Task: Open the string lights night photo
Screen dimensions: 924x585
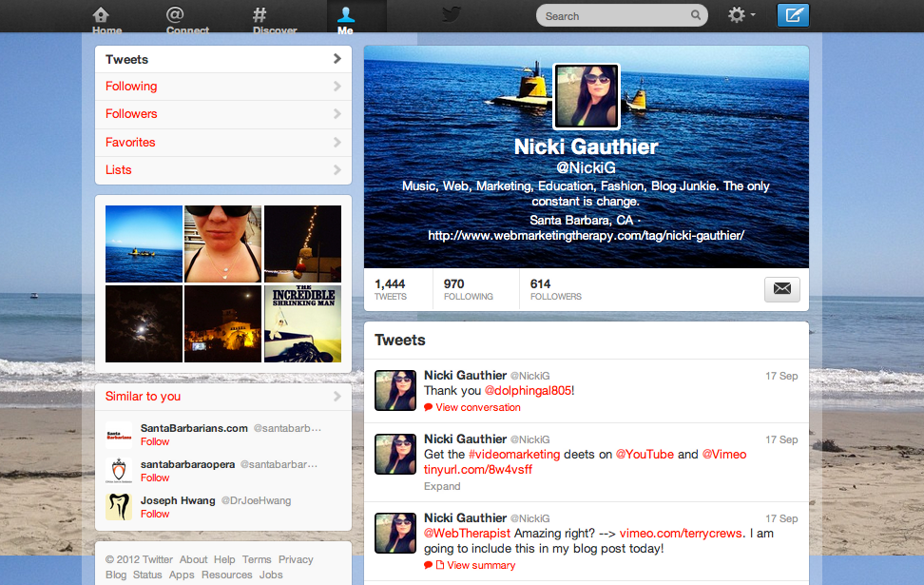Action: tap(303, 244)
